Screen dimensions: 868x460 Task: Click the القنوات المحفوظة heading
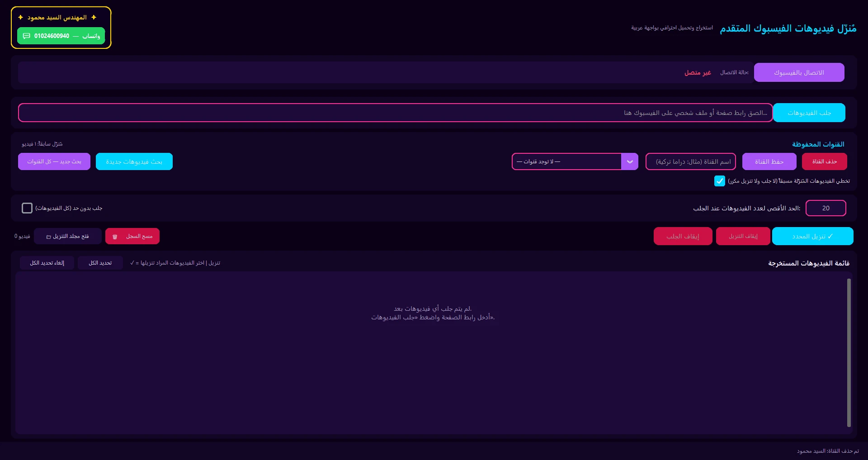tap(818, 144)
